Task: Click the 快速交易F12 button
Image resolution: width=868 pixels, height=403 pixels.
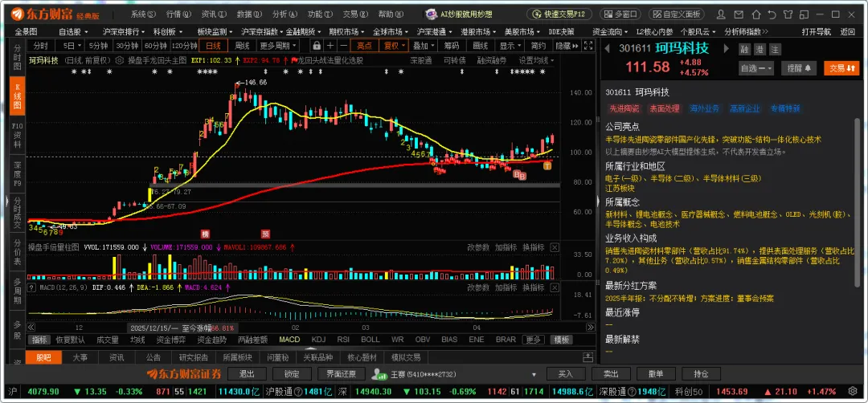Action: click(559, 14)
